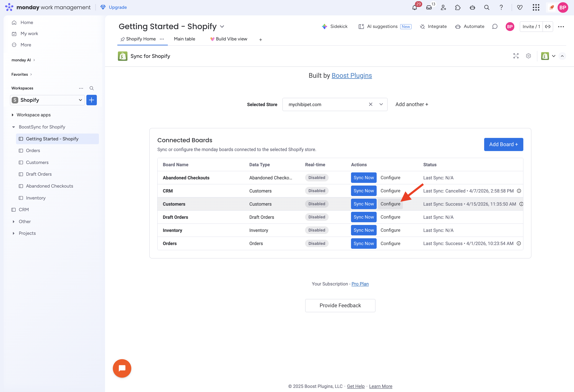The image size is (574, 392).
Task: Click Upgrade in the top bar
Action: point(114,7)
